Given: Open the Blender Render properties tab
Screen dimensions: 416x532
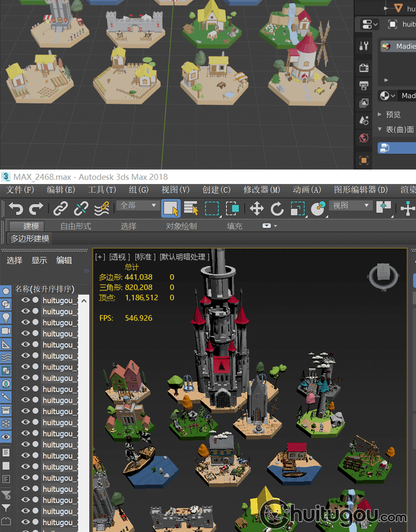Looking at the screenshot, I should pyautogui.click(x=364, y=68).
